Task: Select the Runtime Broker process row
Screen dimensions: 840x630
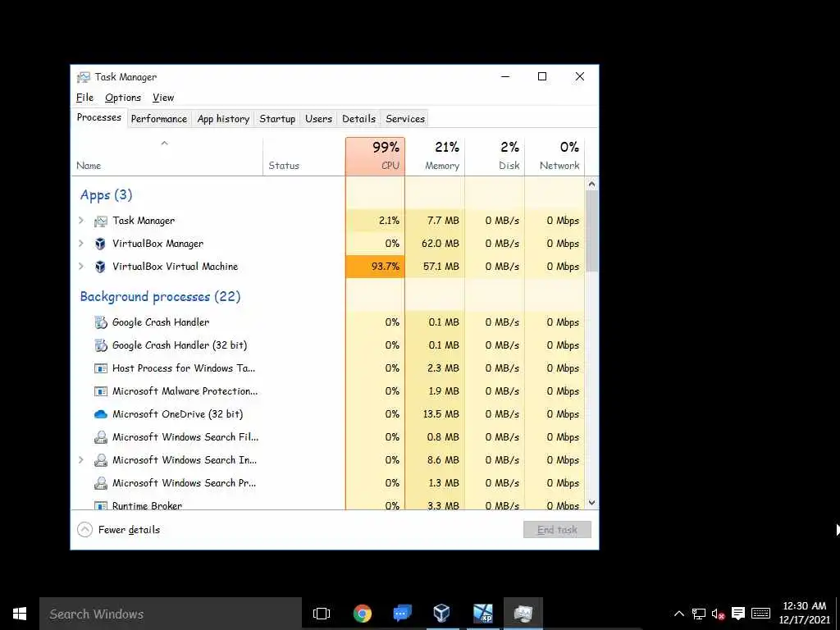Action: point(328,504)
